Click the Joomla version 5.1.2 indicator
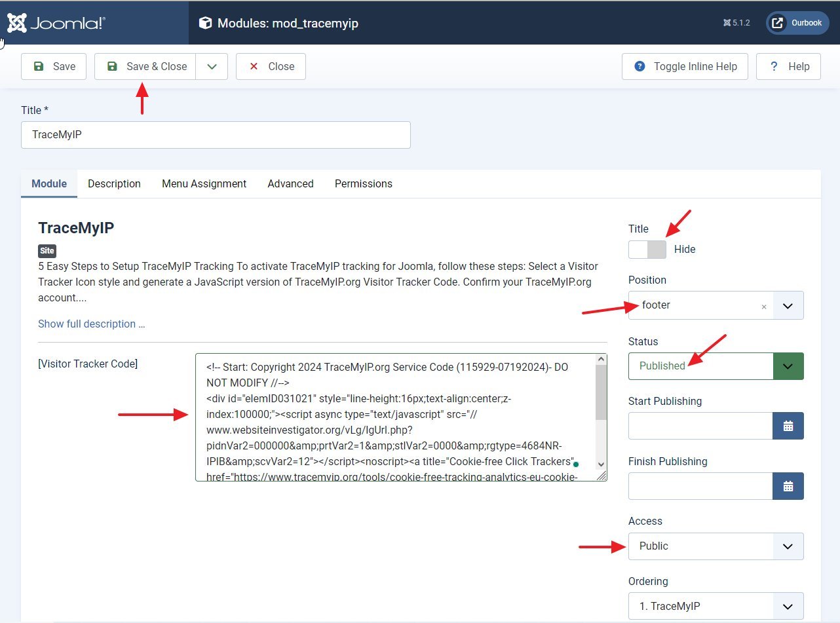The image size is (840, 623). click(x=736, y=23)
